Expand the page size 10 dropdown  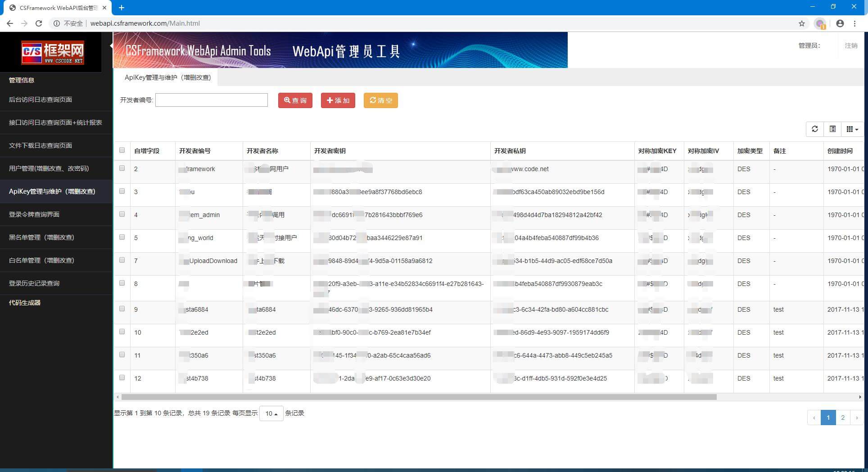tap(271, 413)
